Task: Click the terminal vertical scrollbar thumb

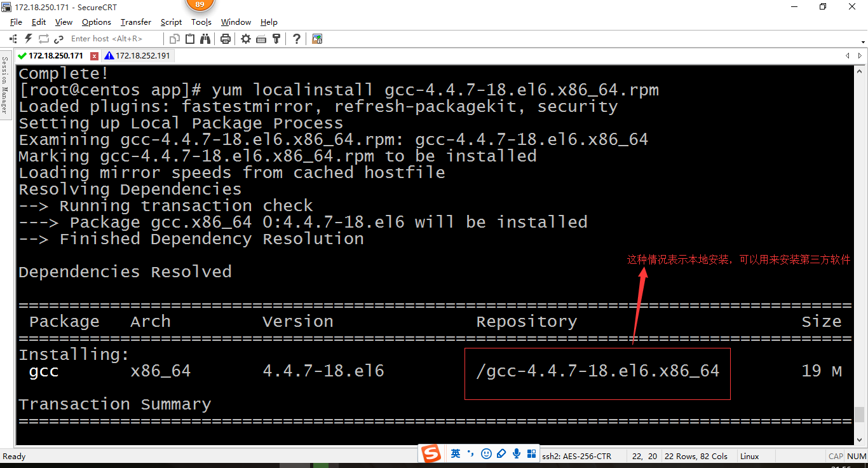Action: (859, 415)
